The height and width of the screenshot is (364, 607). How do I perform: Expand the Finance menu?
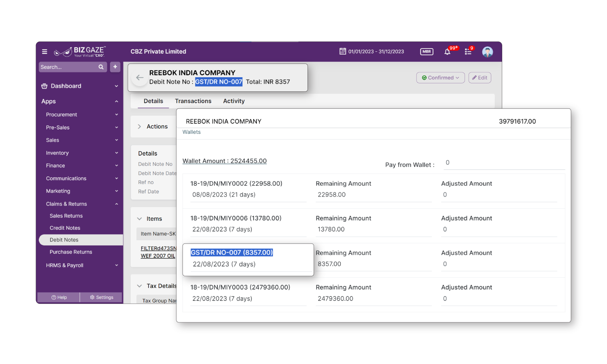(117, 166)
